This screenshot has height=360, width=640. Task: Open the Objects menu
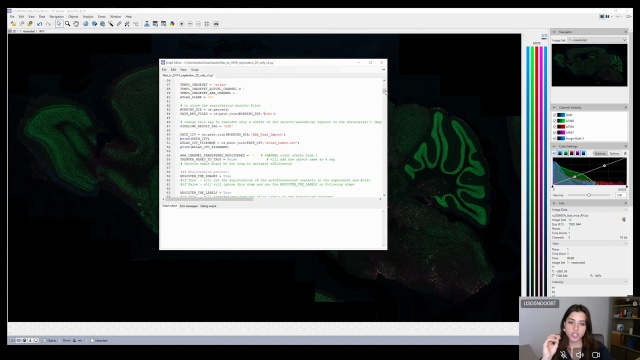73,17
